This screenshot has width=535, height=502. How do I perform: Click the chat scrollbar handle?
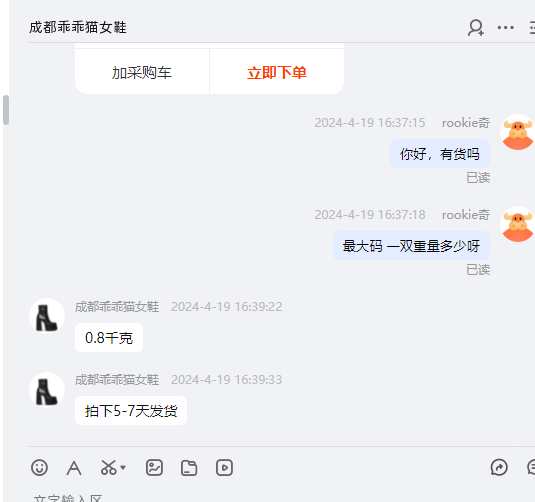(6, 110)
